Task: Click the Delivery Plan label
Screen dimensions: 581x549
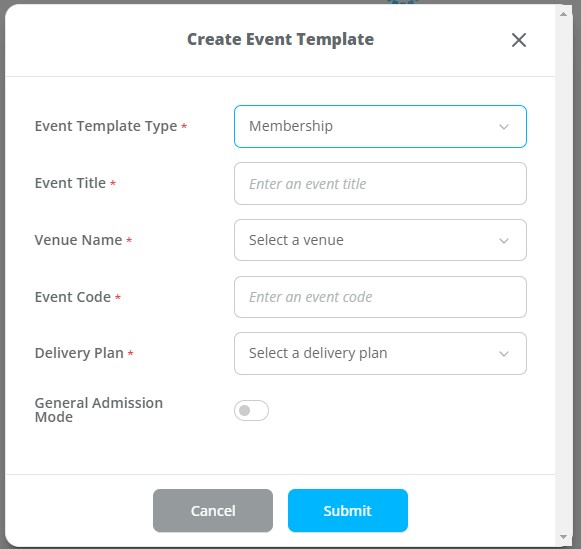Action: [x=79, y=353]
